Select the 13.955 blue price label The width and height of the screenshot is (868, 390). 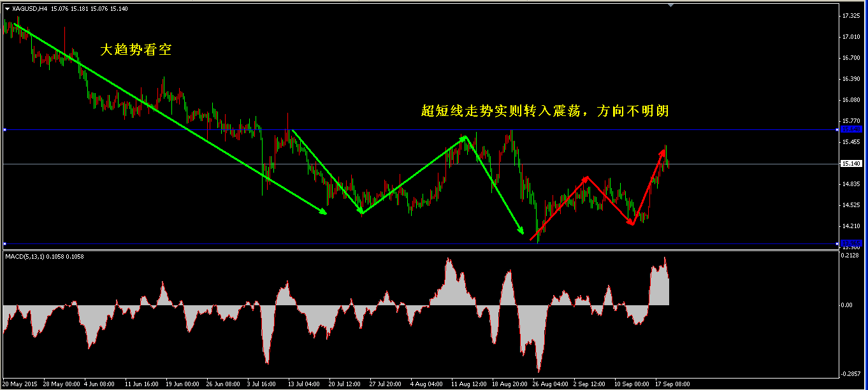coord(851,243)
